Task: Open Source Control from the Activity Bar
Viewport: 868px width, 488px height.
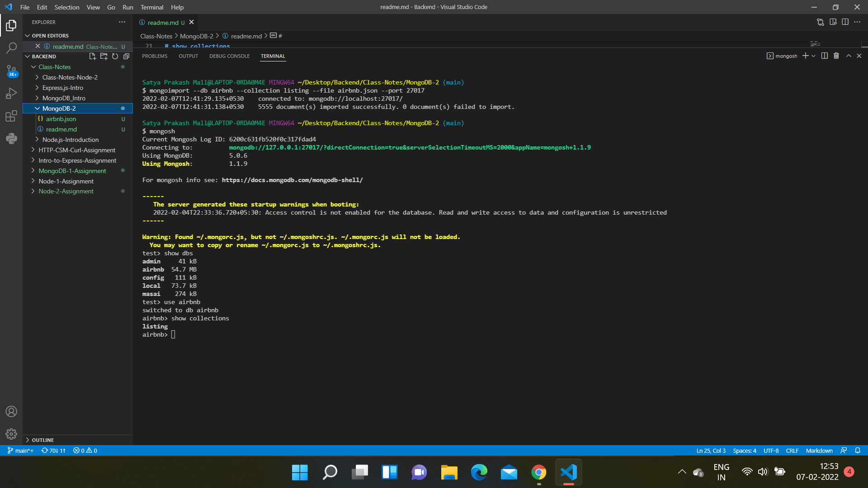Action: (11, 71)
